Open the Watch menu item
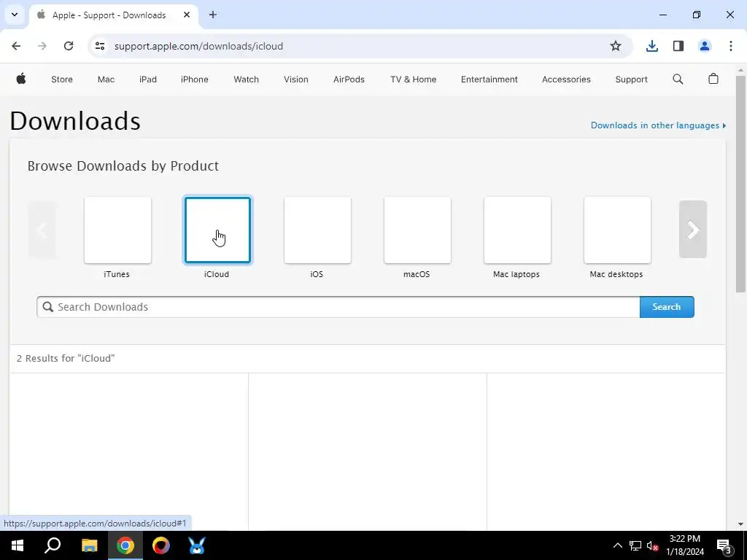Viewport: 747px width, 560px height. tap(247, 79)
